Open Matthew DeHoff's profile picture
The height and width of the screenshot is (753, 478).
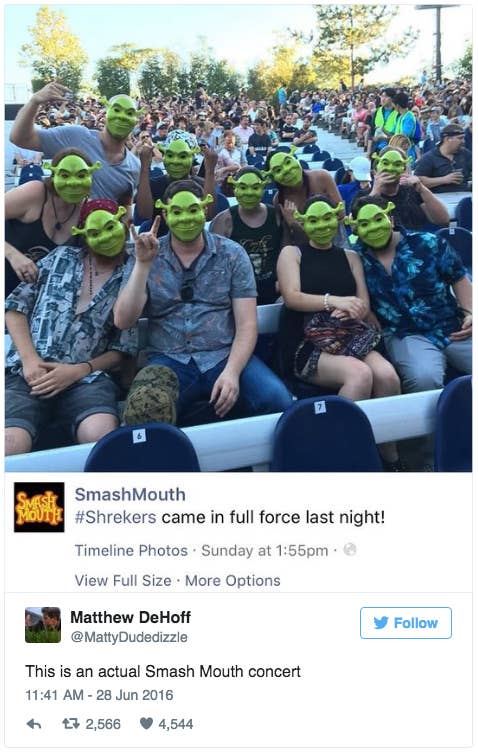click(43, 624)
